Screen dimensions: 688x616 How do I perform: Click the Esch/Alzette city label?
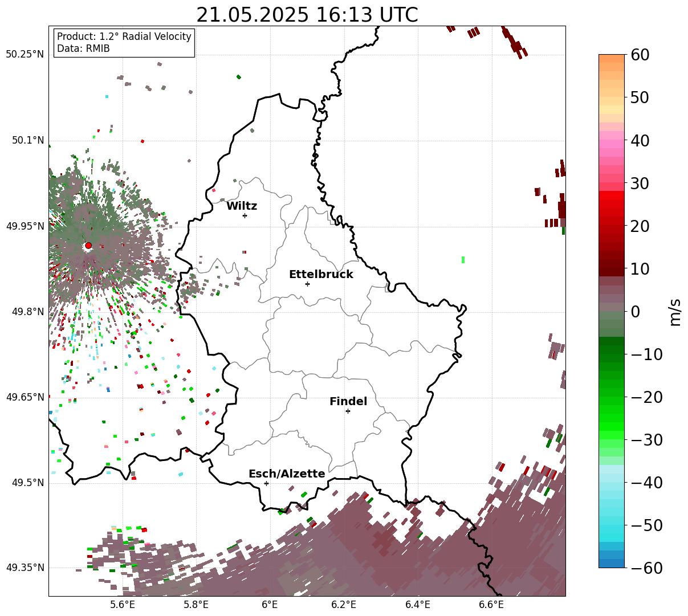pos(287,474)
